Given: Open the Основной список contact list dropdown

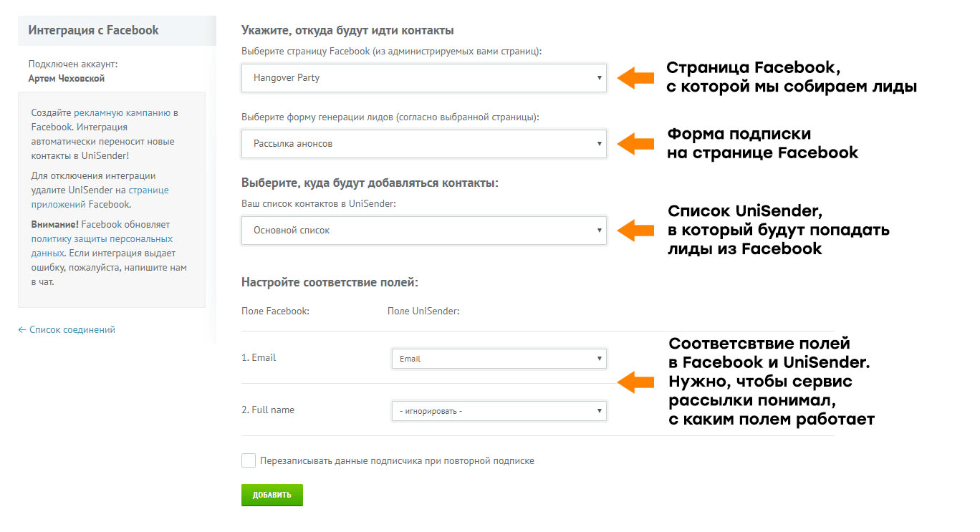Looking at the screenshot, I should (424, 231).
